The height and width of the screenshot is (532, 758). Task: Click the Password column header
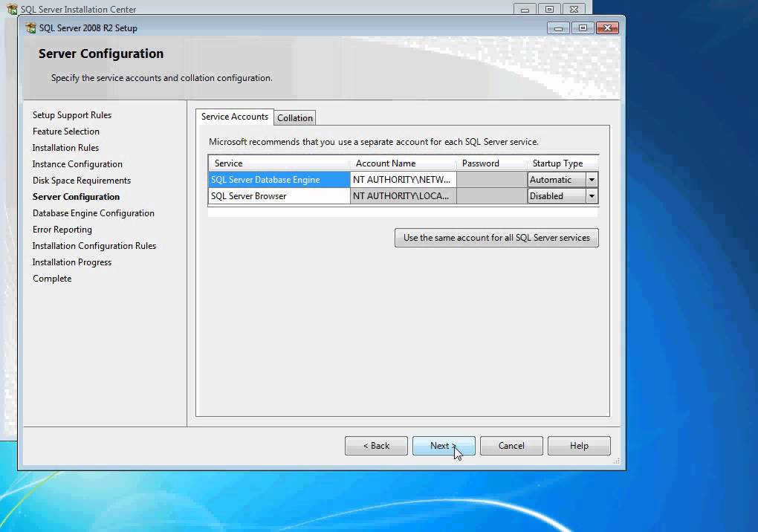pyautogui.click(x=492, y=163)
